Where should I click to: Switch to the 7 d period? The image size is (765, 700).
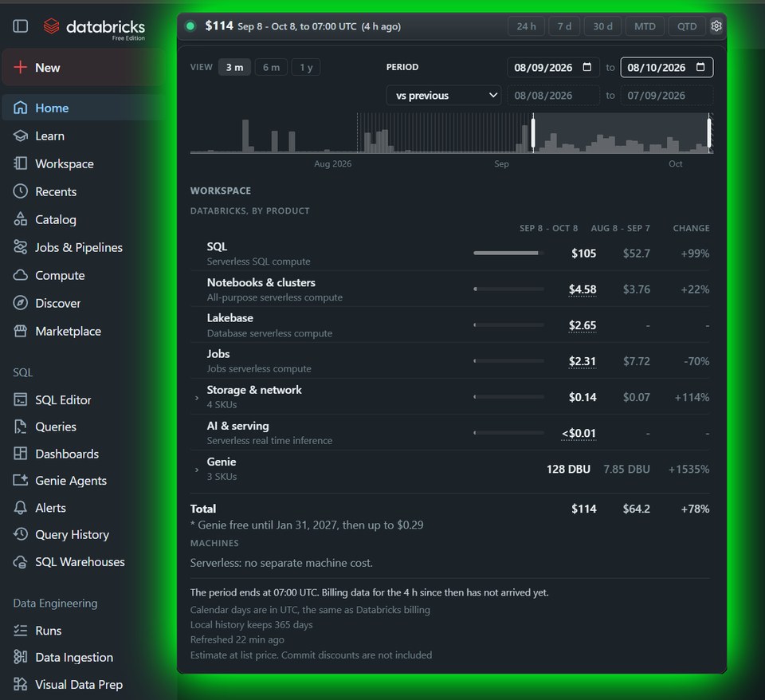[564, 26]
